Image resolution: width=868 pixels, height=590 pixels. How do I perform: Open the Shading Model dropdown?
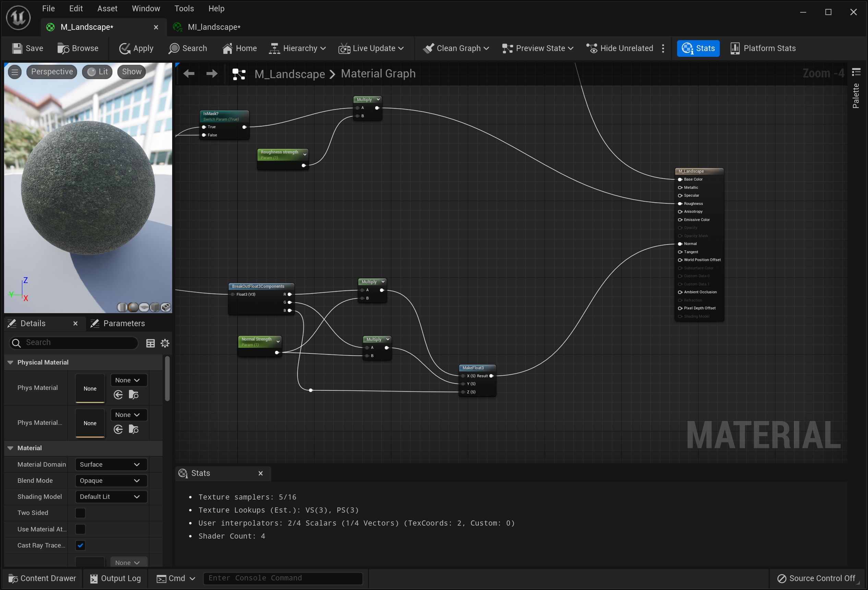tap(111, 497)
